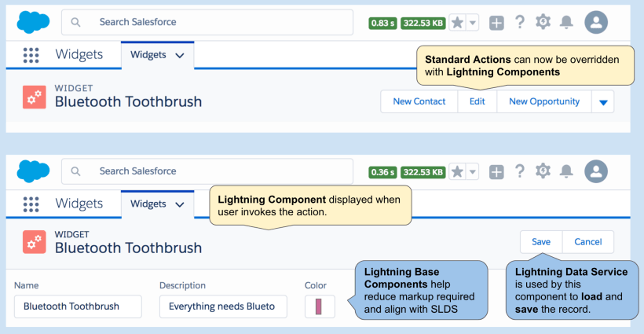Screen dimensions: 644x334
Task: Click 0.36 s performance badge
Action: point(382,172)
